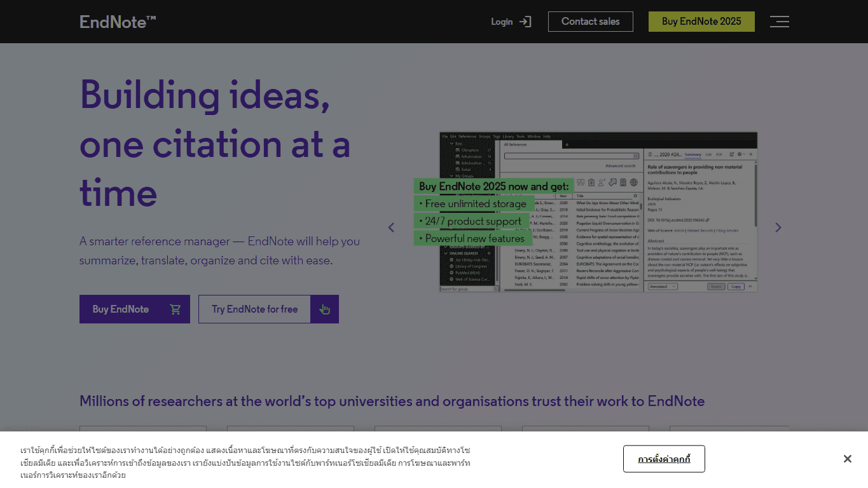Click the login arrow icon
The width and height of the screenshot is (868, 488).
pos(525,22)
